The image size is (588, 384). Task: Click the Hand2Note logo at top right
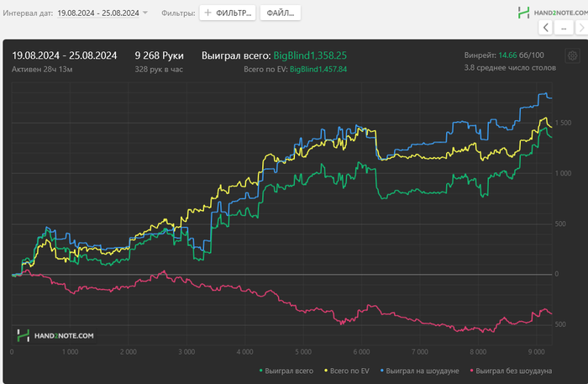(548, 13)
